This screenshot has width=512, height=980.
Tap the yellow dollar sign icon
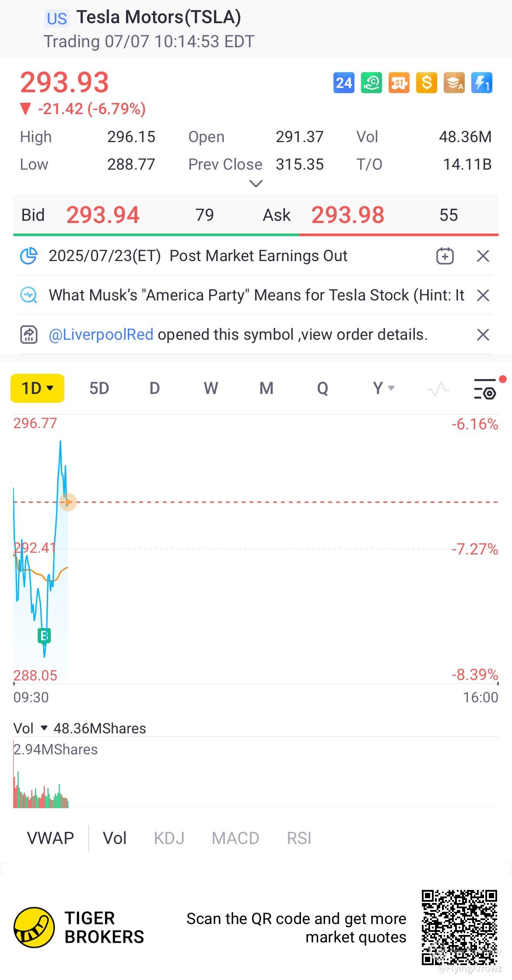427,83
